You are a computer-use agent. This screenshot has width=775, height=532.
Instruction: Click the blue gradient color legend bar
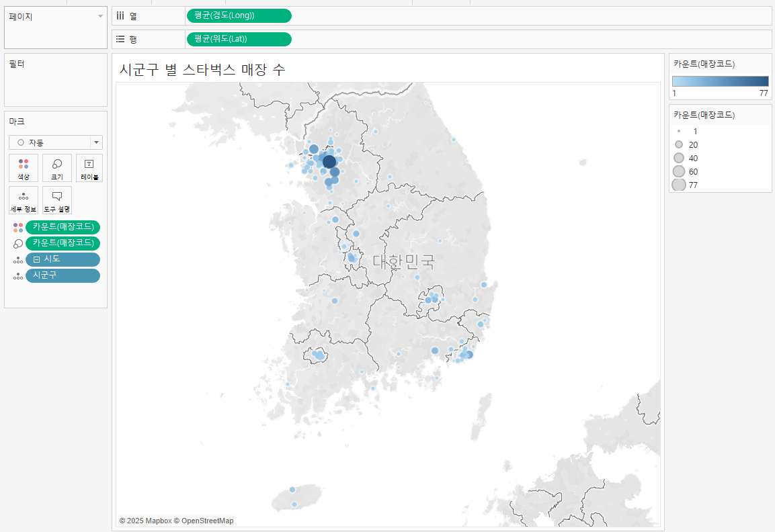(x=720, y=81)
